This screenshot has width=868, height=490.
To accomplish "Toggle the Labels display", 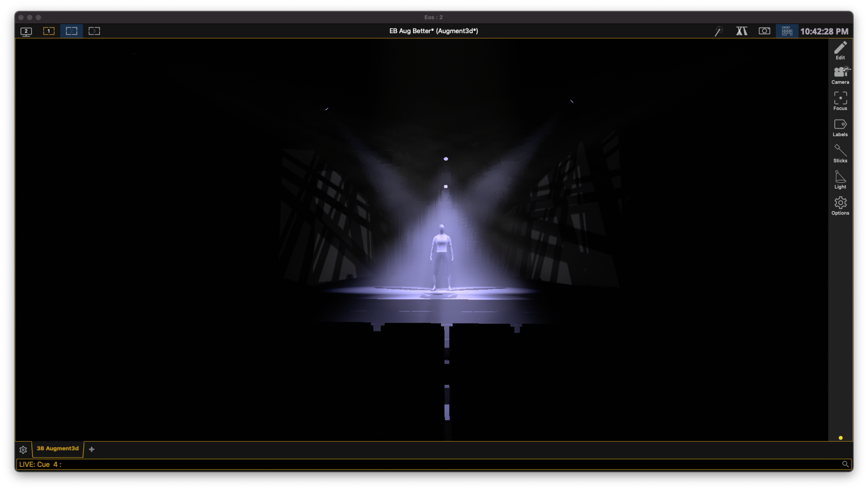I will pyautogui.click(x=840, y=127).
